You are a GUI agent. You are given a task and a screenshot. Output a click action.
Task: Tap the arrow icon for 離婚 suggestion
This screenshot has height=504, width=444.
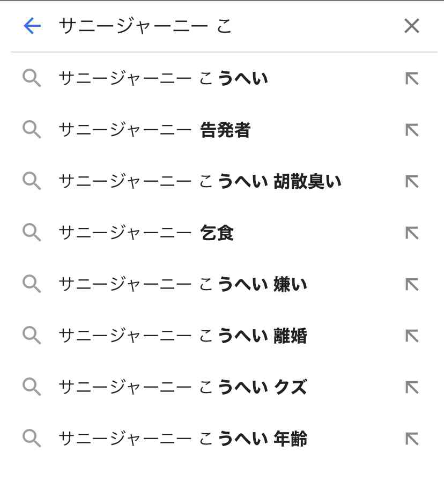412,336
